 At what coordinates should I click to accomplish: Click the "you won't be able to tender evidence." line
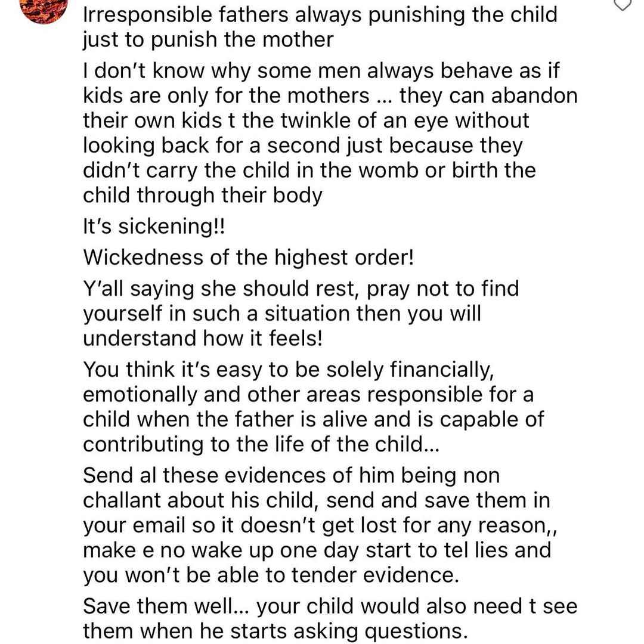(271, 575)
